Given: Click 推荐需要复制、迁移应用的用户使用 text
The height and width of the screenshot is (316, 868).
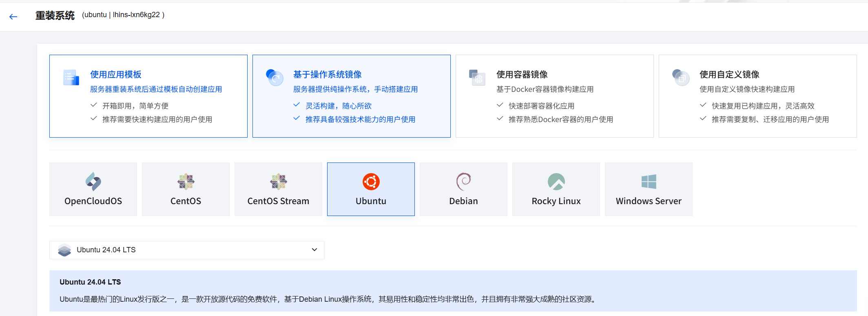Looking at the screenshot, I should (x=771, y=120).
